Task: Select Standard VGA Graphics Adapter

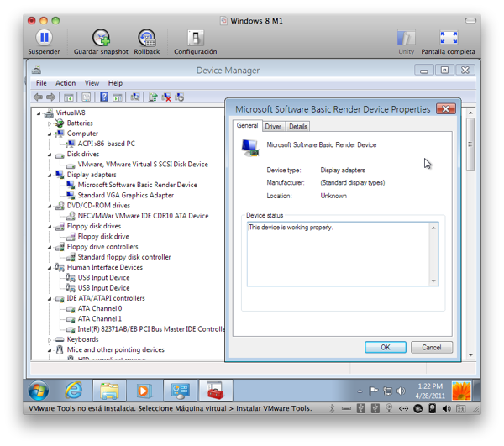Action: pos(126,196)
